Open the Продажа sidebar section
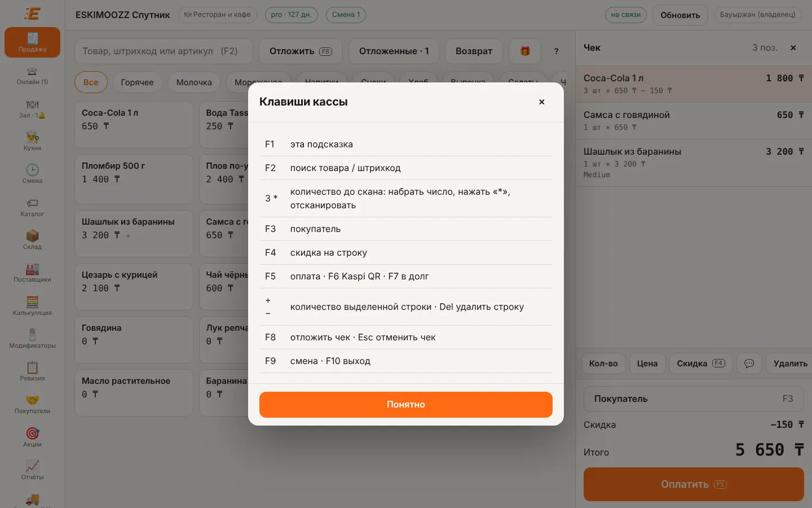This screenshot has height=508, width=812. [32, 42]
